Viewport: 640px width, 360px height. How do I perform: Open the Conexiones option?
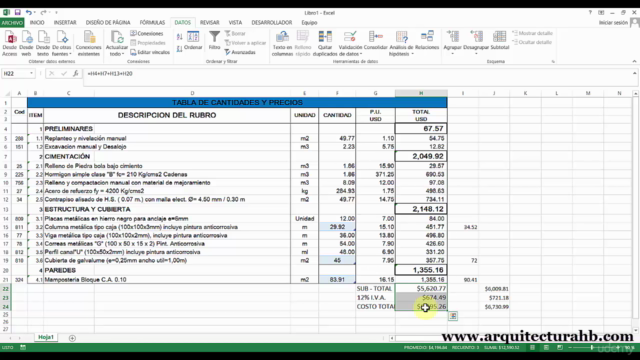click(147, 33)
